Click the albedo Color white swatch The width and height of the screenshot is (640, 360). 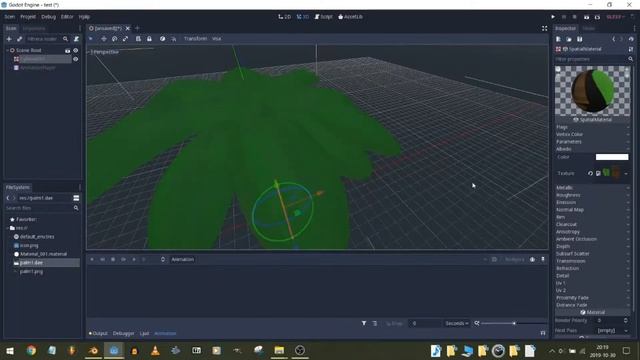612,157
